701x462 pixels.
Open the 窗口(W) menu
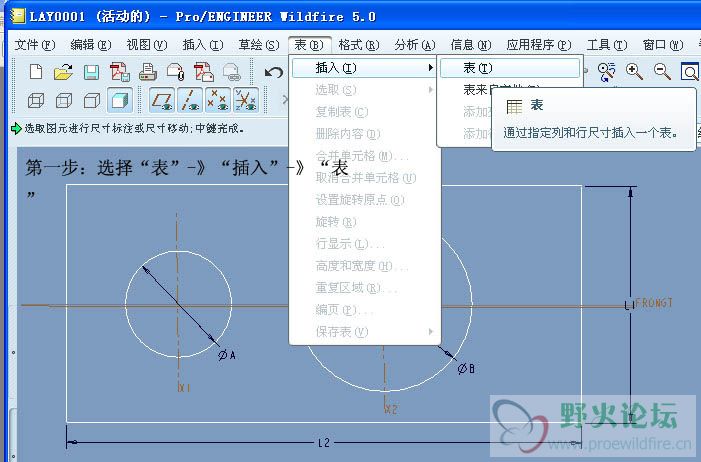663,45
